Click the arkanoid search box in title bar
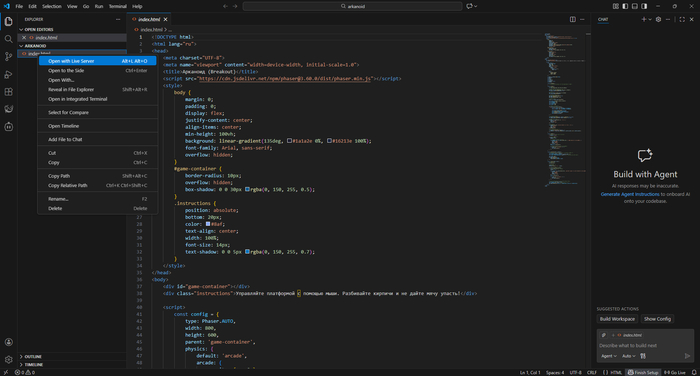 [x=352, y=6]
